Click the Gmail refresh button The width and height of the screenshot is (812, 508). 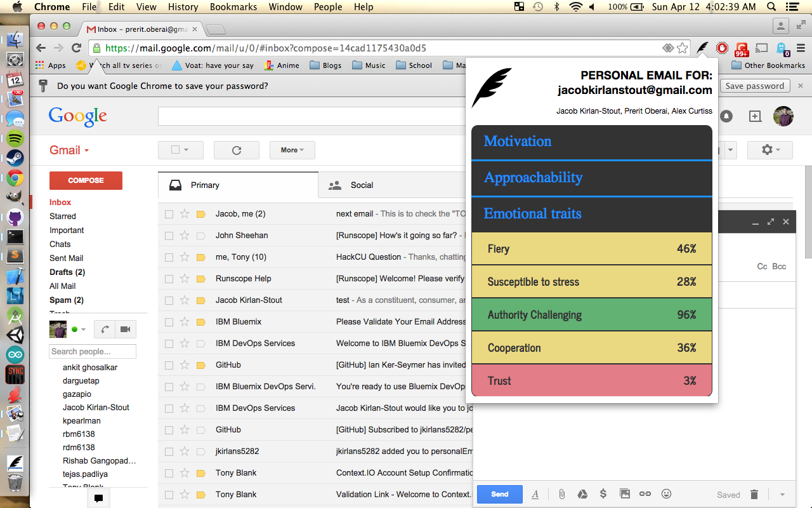point(237,150)
